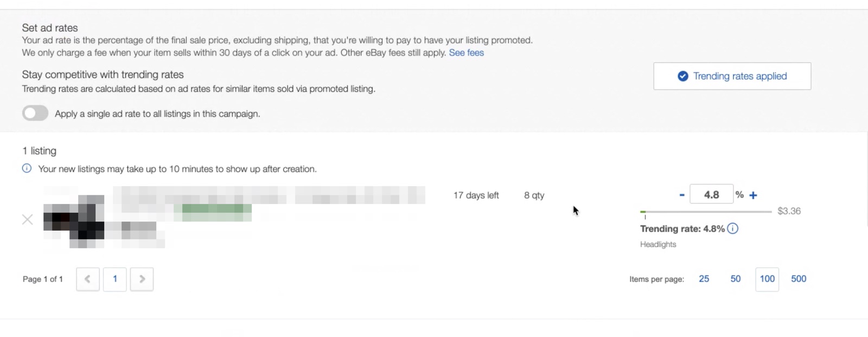868x337 pixels.
Task: Select 50 items per page
Action: (x=735, y=279)
